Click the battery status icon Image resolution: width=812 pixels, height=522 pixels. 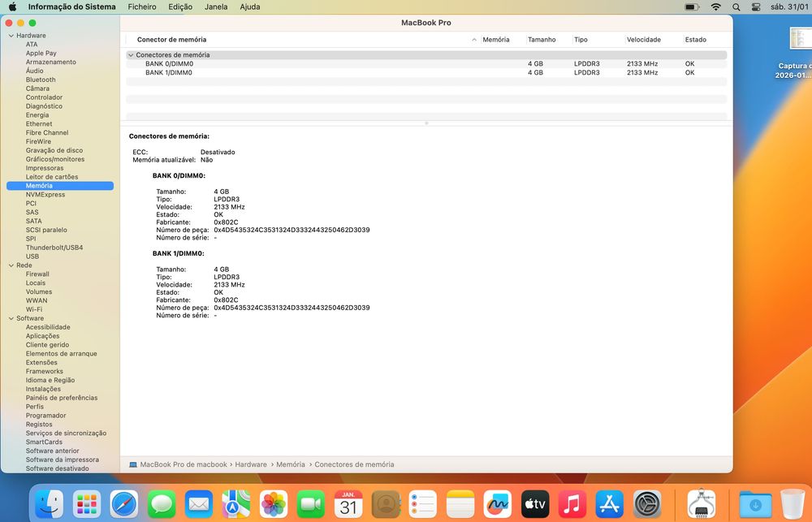[691, 6]
